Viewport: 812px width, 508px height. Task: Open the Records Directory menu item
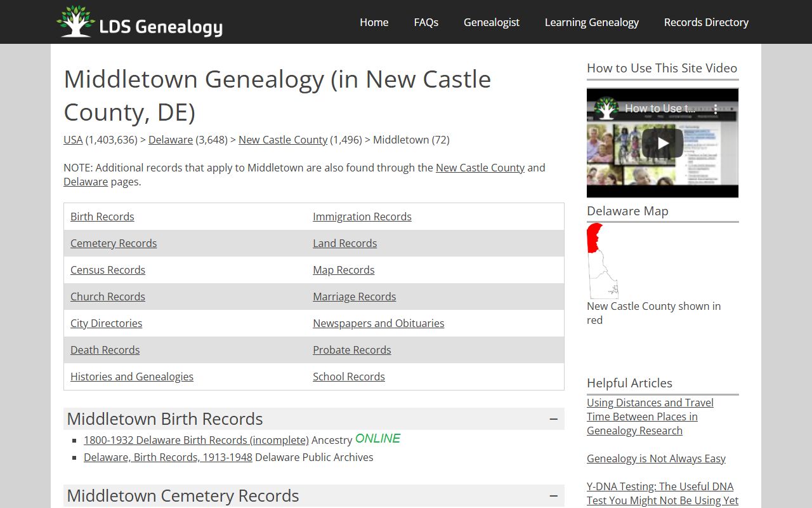[x=706, y=22]
